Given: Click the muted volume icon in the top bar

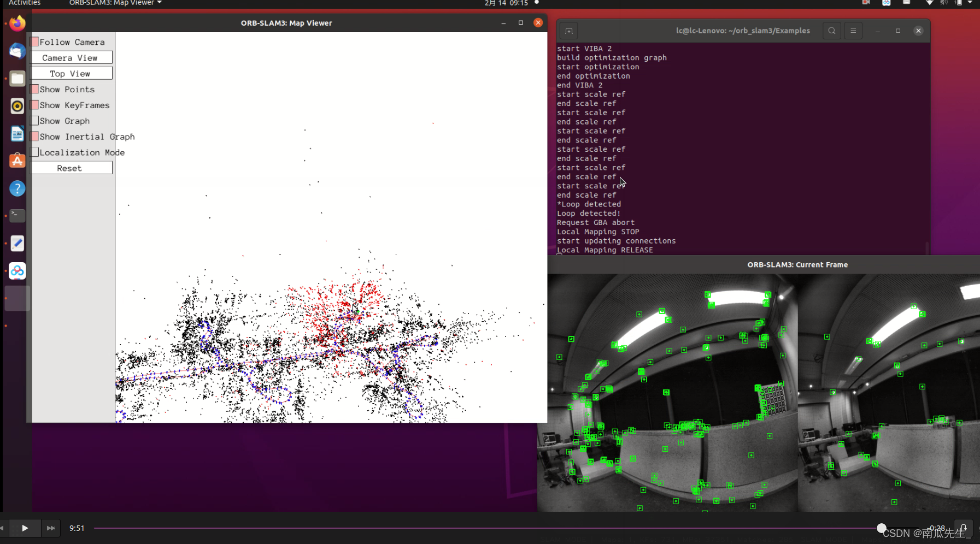Looking at the screenshot, I should coord(944,3).
